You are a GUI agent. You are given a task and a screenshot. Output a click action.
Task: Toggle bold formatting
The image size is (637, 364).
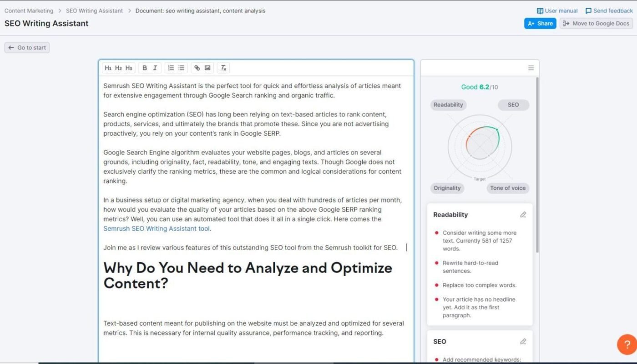tap(145, 68)
